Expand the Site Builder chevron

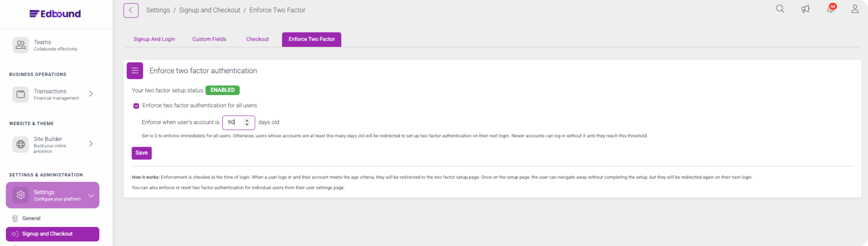click(91, 144)
